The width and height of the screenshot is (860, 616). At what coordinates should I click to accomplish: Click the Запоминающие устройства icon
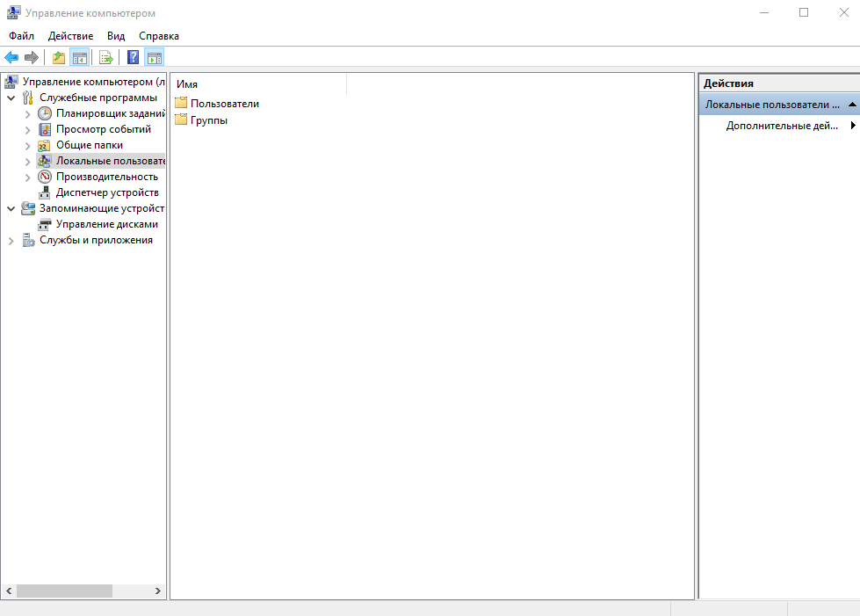point(28,208)
